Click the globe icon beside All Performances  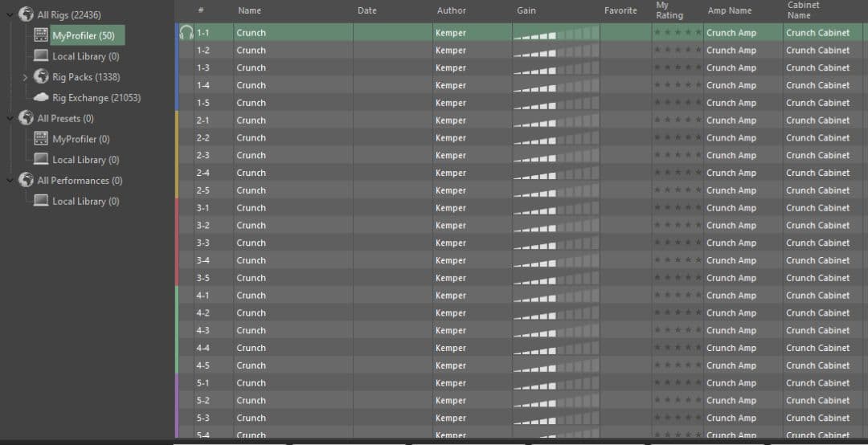click(27, 181)
